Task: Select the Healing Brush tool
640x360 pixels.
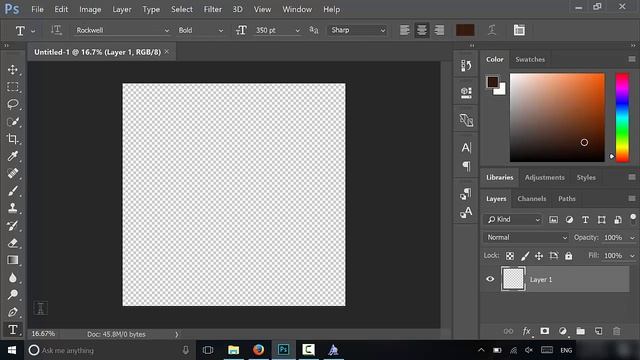Action: 13,173
